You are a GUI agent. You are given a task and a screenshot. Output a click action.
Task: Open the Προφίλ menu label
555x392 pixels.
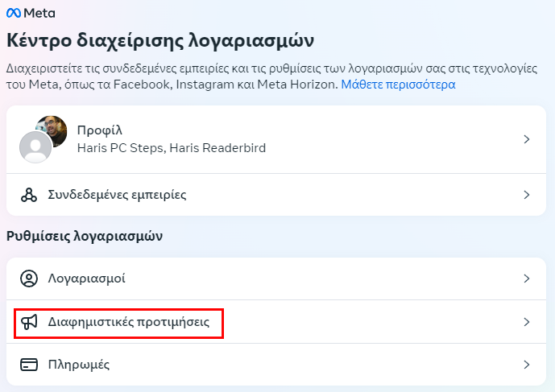coord(100,130)
